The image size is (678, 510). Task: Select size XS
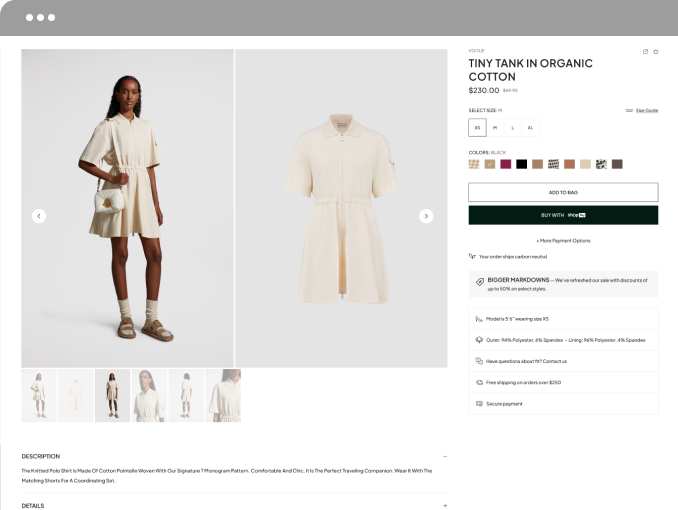coord(477,128)
